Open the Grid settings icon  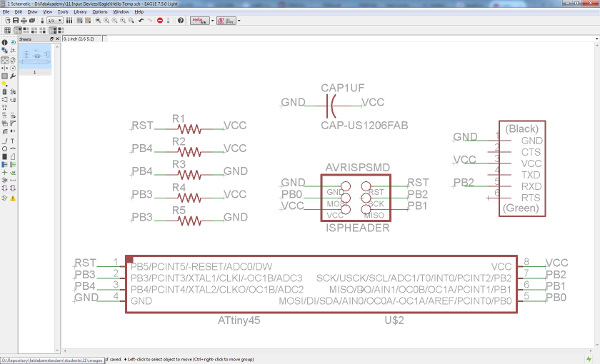7,30
